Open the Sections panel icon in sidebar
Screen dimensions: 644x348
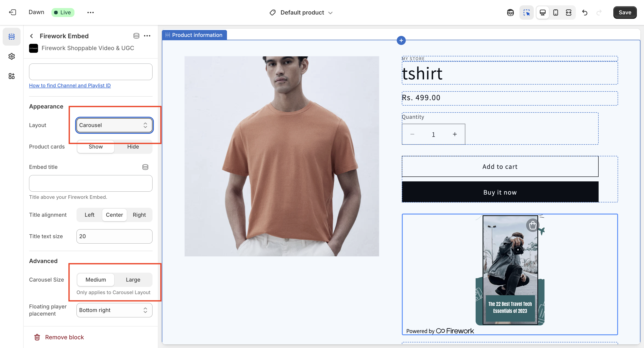coord(11,36)
